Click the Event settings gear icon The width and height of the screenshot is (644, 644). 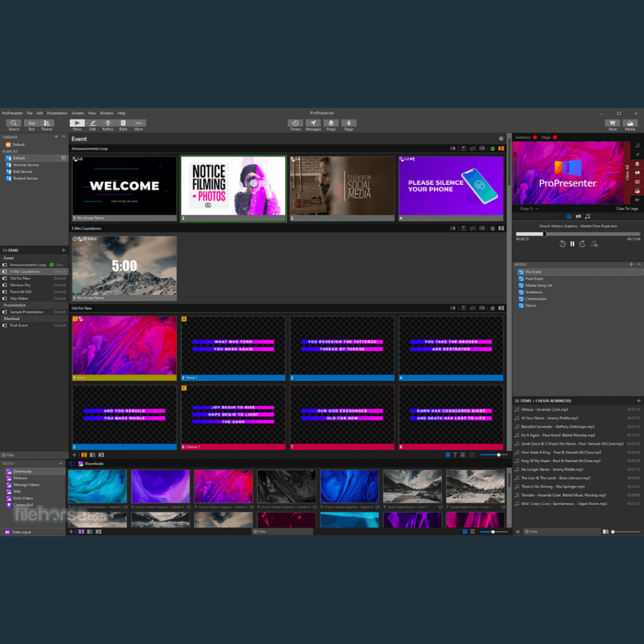tap(501, 139)
